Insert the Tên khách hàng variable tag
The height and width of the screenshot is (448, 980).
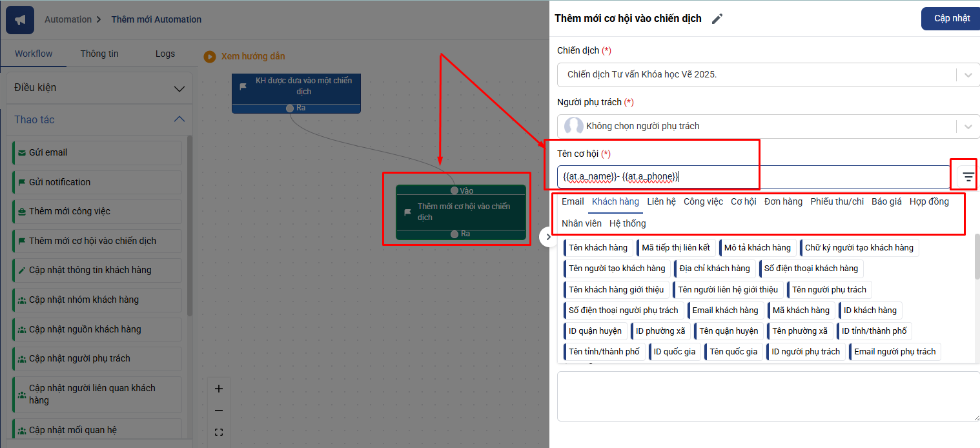click(x=598, y=248)
